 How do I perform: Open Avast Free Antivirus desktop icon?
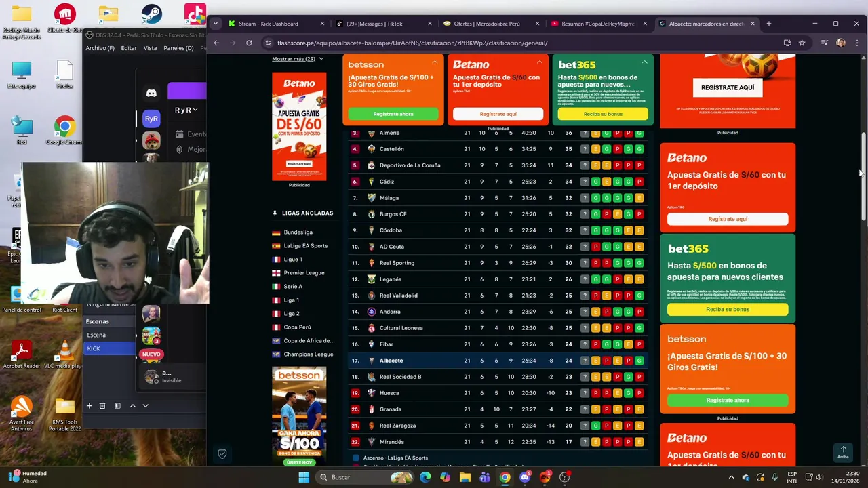click(x=22, y=413)
